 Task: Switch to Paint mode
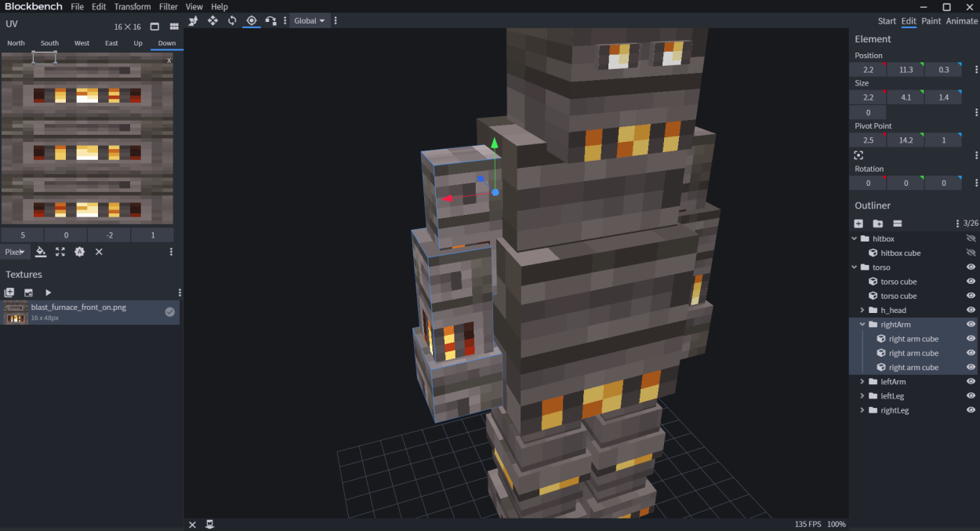931,21
